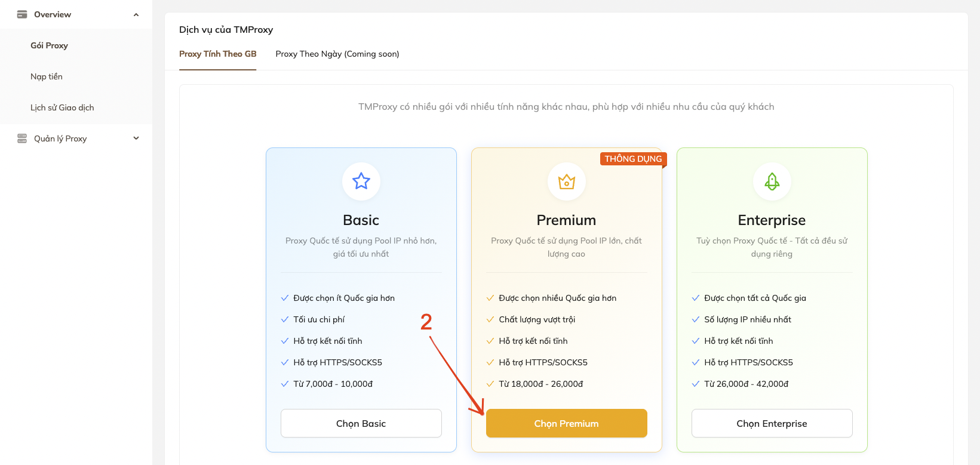Select the Proxy Tính Theo GB tab
The image size is (980, 465).
217,54
